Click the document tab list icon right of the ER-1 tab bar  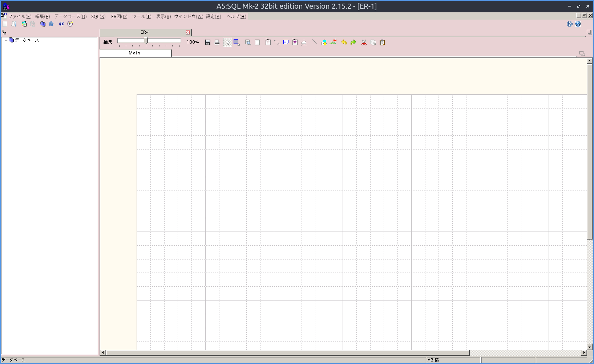point(589,32)
